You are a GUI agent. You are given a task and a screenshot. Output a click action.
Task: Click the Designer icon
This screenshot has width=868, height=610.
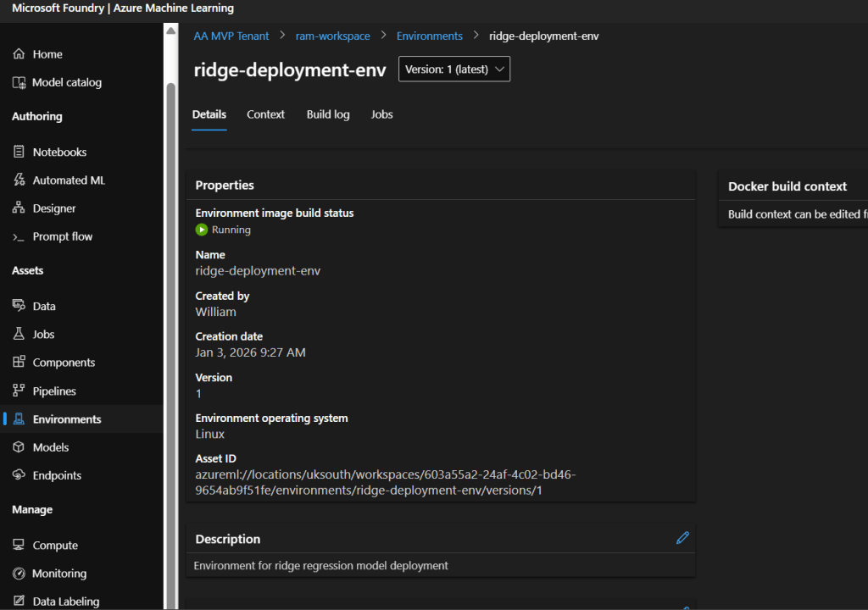pyautogui.click(x=19, y=208)
